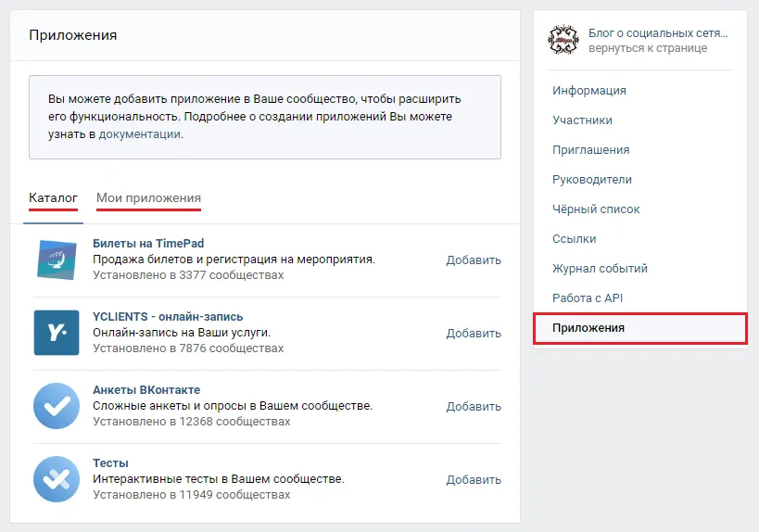Viewport: 759px width, 532px height.
Task: Click the Тесты app icon
Action: (x=57, y=479)
